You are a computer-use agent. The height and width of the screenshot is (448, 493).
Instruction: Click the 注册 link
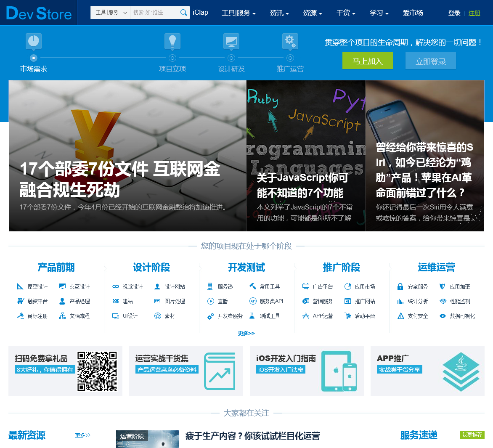click(x=474, y=13)
